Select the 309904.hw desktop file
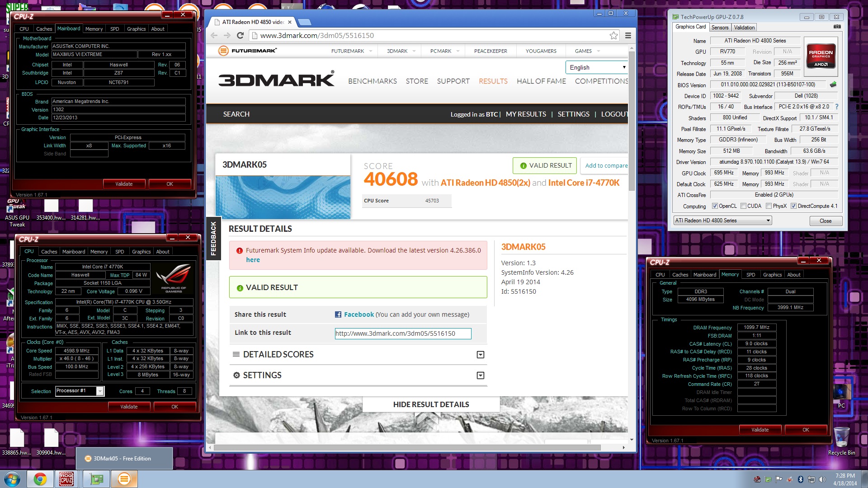The width and height of the screenshot is (868, 488). (x=51, y=442)
